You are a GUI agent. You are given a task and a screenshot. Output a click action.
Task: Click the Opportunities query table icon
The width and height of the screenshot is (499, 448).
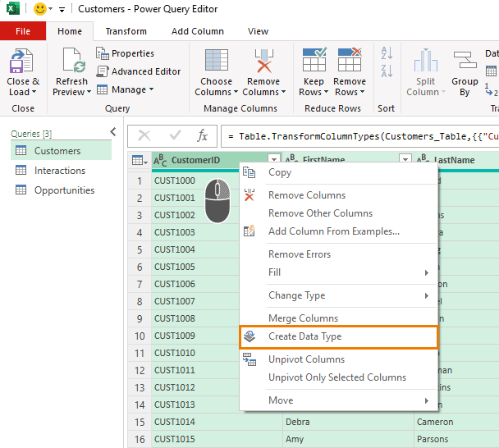coord(21,190)
